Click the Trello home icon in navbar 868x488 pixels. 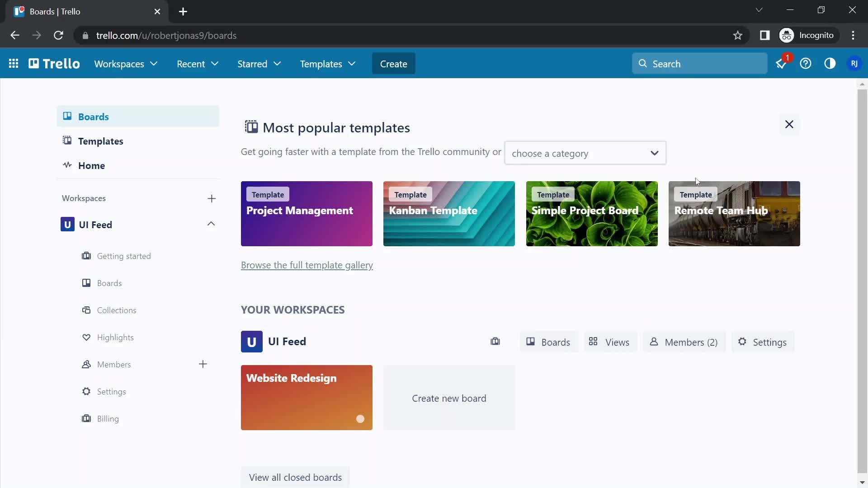[x=54, y=64]
